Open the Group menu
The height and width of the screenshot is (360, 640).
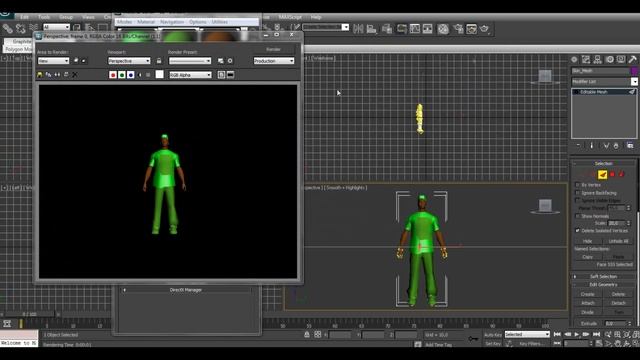click(66, 17)
